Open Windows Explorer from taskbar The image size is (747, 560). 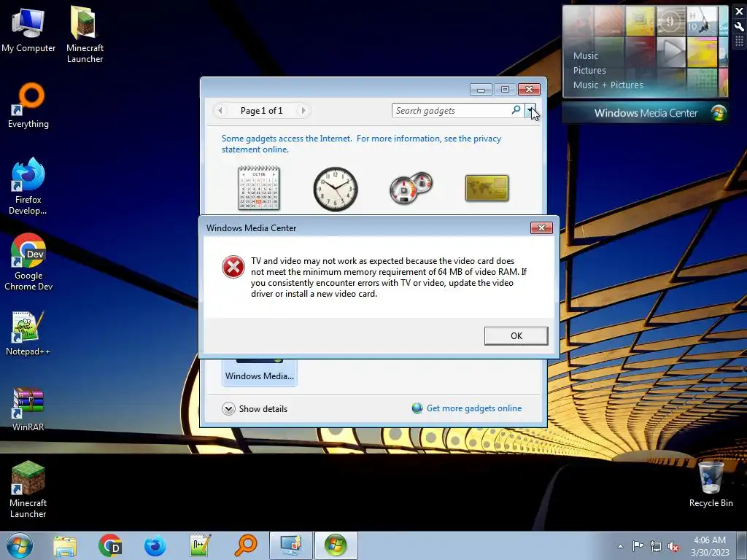(x=65, y=545)
